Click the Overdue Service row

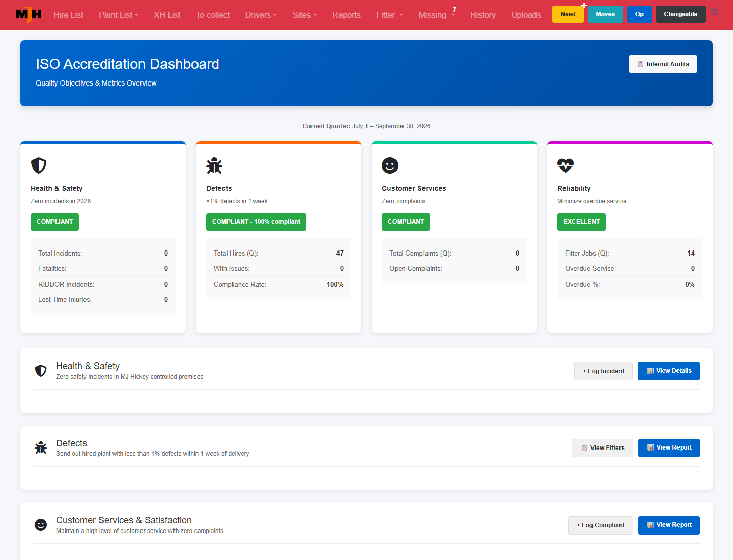(630, 269)
